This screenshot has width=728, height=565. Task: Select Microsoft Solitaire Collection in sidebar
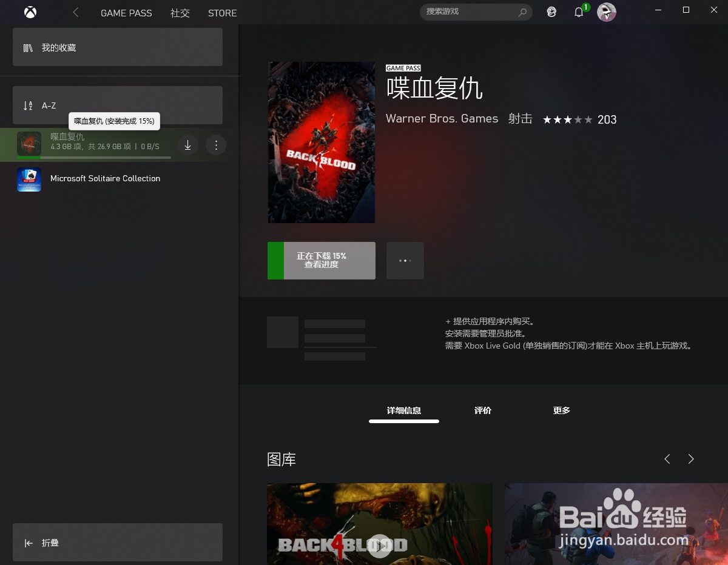pyautogui.click(x=120, y=179)
